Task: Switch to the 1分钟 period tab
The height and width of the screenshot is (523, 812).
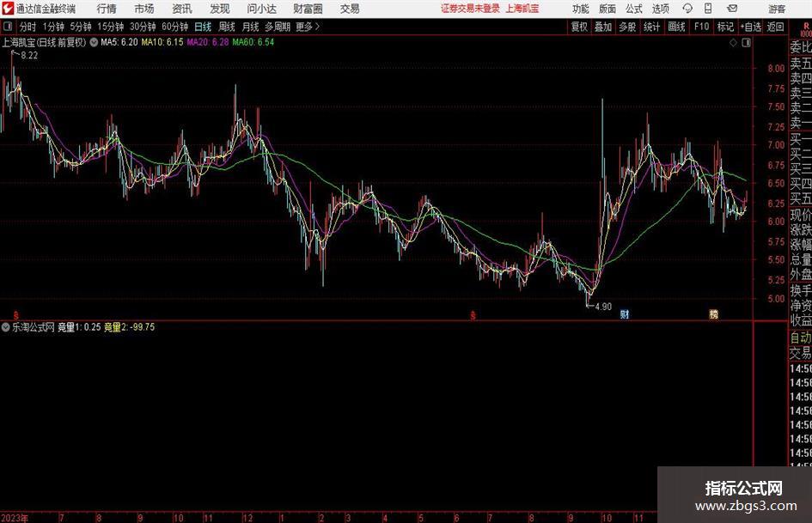Action: coord(52,27)
